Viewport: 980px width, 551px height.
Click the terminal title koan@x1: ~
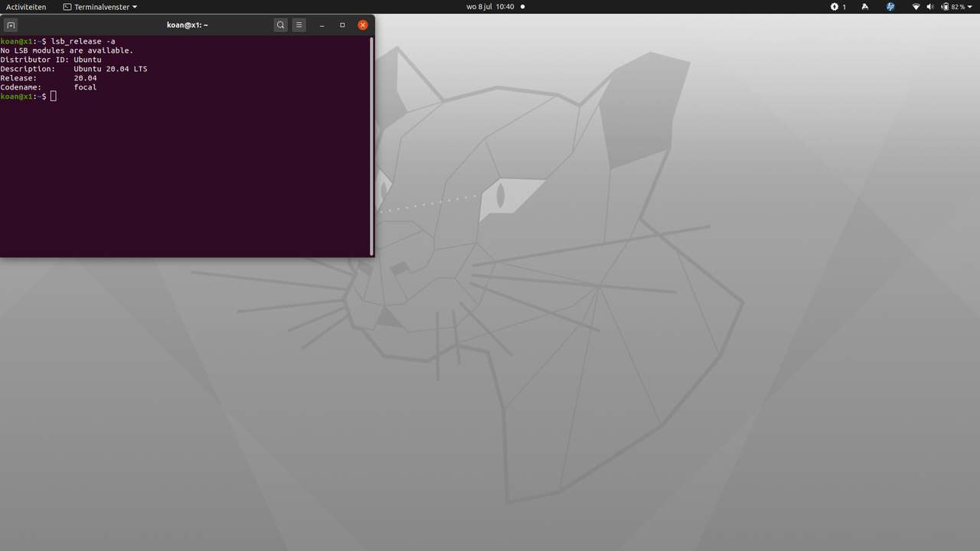coord(188,25)
